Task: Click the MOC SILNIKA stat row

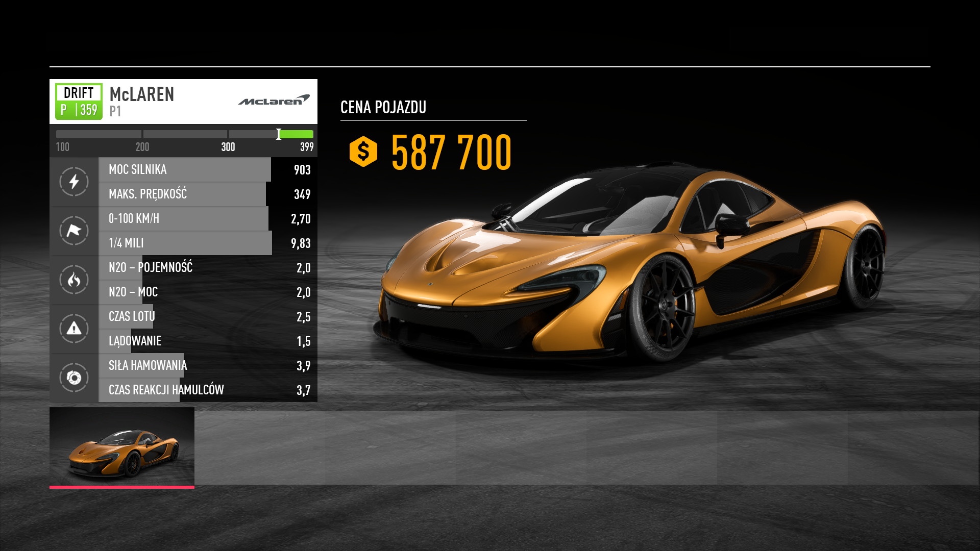Action: [207, 169]
